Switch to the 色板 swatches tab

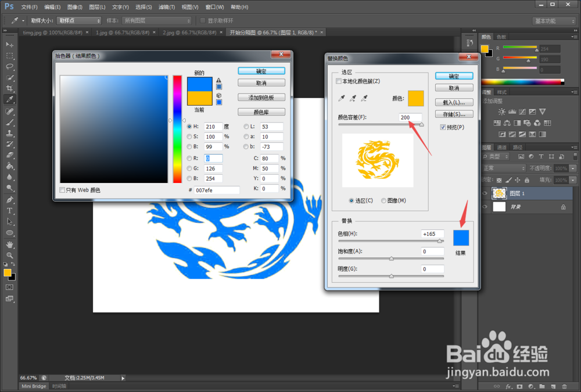pos(501,37)
